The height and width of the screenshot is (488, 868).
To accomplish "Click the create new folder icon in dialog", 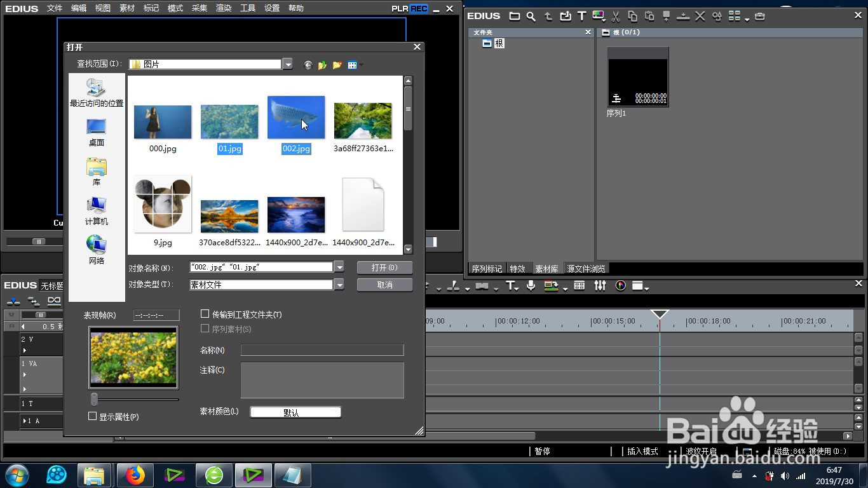I will coord(337,65).
